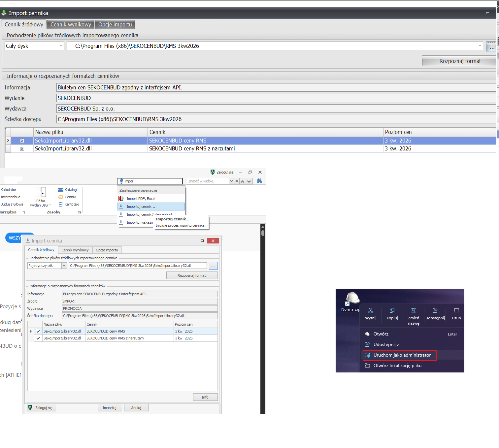
Task: Go to previous find result with the up arrow
Action: pos(243,181)
